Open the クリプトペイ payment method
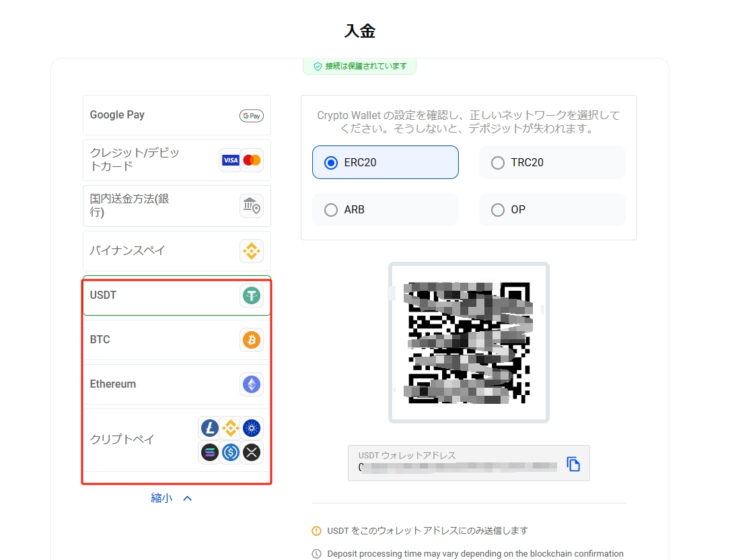Image resolution: width=730 pixels, height=560 pixels. [122, 440]
